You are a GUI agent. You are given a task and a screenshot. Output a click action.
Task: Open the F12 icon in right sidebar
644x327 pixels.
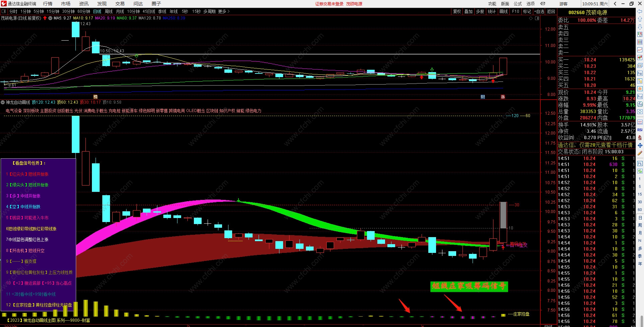coord(640,97)
